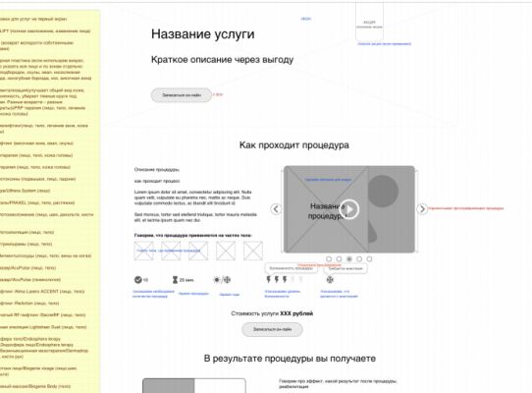Click the blue note under the hourglass icon
This screenshot has width=532, height=393.
tap(193, 294)
